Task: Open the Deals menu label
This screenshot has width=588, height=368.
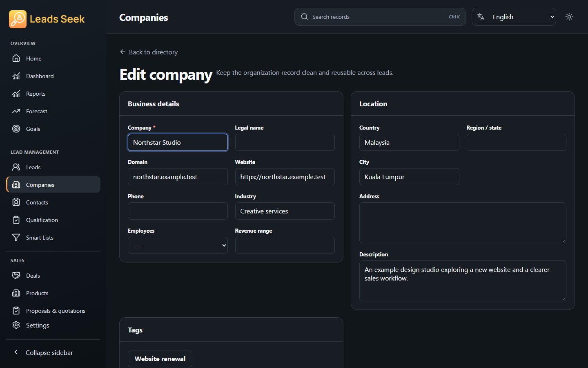Action: pos(33,276)
